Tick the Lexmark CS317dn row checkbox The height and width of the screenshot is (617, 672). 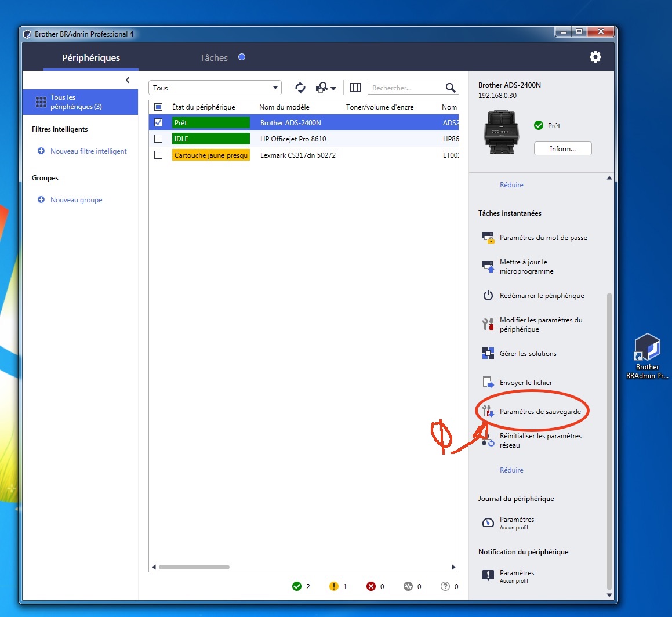pos(158,155)
